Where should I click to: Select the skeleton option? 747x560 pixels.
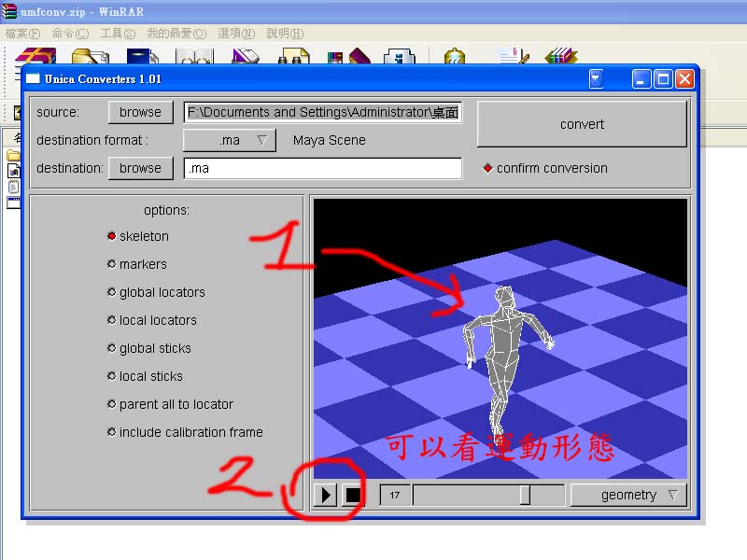coord(138,236)
